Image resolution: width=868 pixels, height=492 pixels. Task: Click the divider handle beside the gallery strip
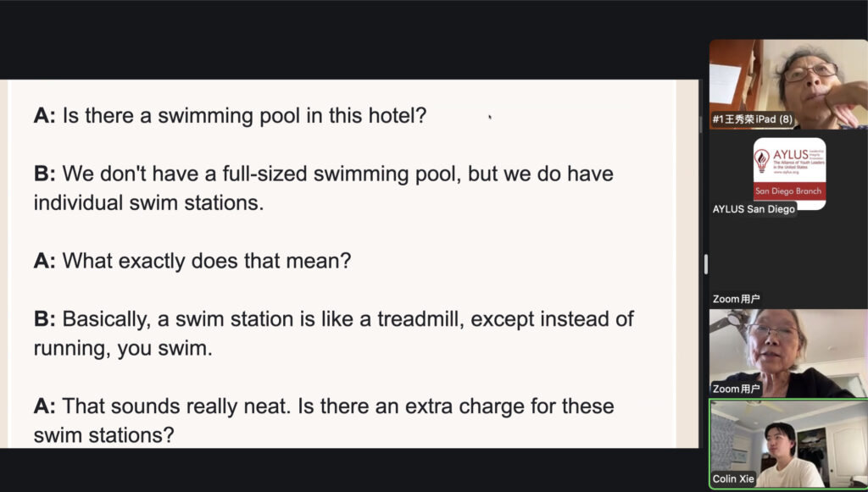(705, 264)
